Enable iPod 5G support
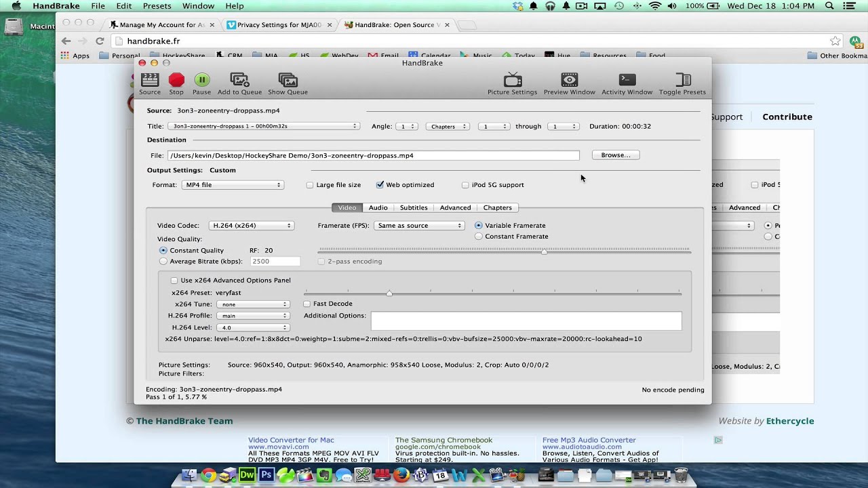Viewport: 868px width, 488px height. [465, 185]
